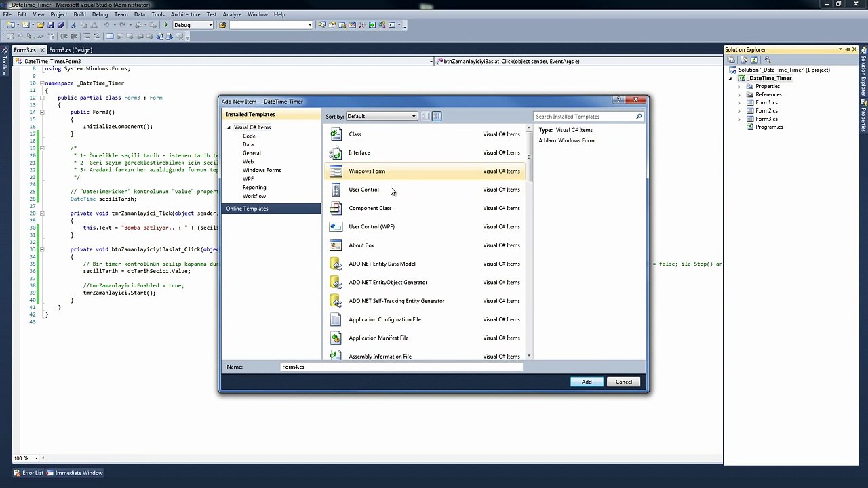
Task: Select the Windows Forms category
Action: click(x=262, y=170)
